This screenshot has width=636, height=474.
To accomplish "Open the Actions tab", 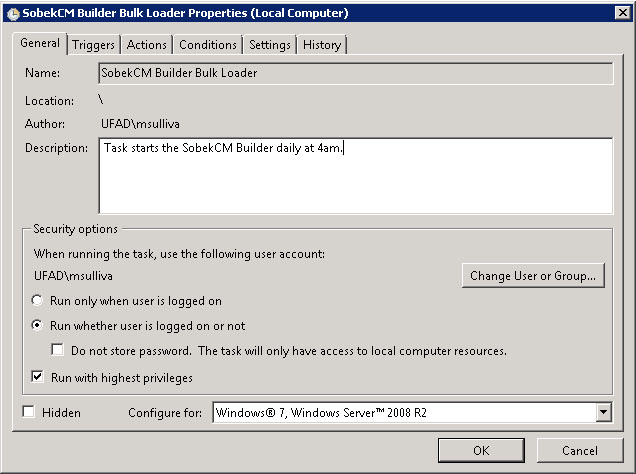I will click(x=146, y=45).
